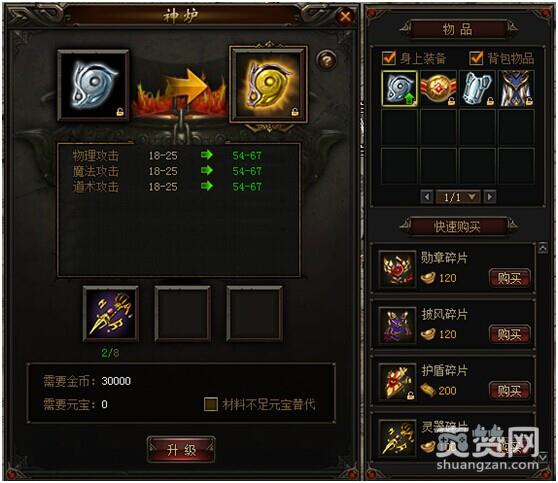This screenshot has height=483, width=558.
Task: Click the 披风碎片 item icon
Action: coord(398,325)
